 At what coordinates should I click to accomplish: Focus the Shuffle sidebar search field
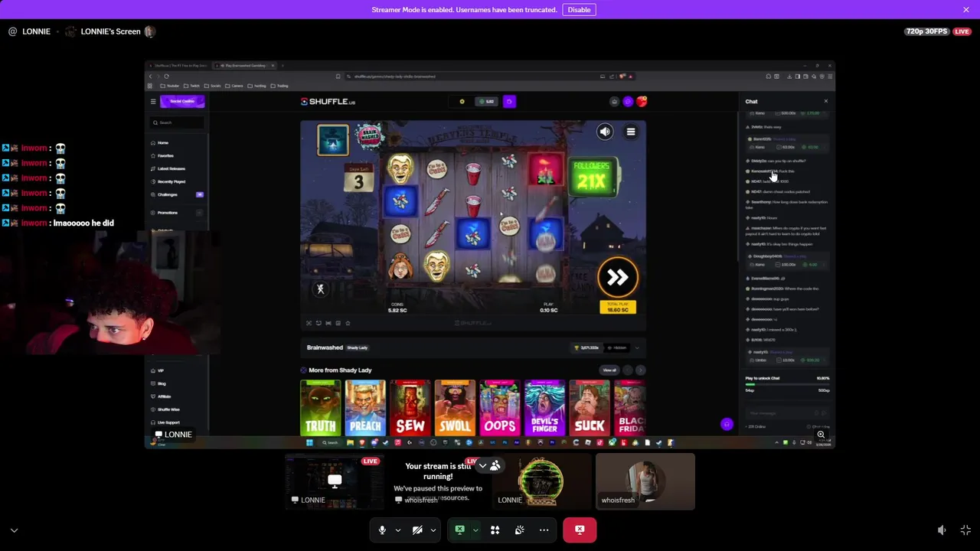[x=178, y=122]
